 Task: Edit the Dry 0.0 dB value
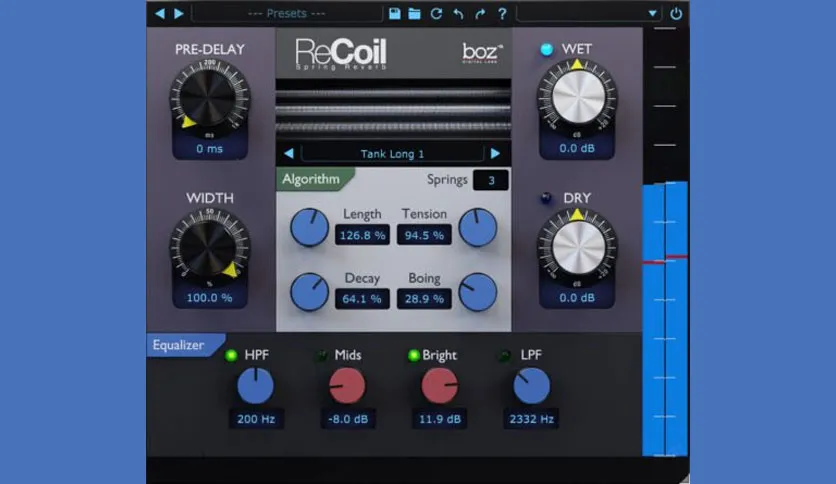coord(577,297)
